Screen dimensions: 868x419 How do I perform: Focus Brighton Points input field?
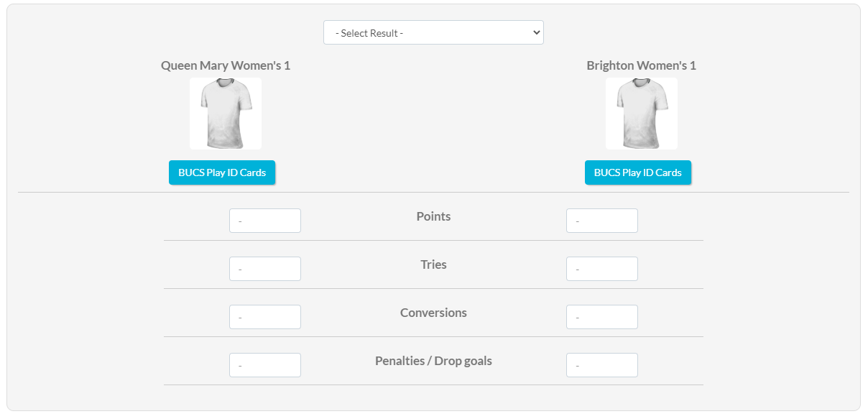coord(602,221)
